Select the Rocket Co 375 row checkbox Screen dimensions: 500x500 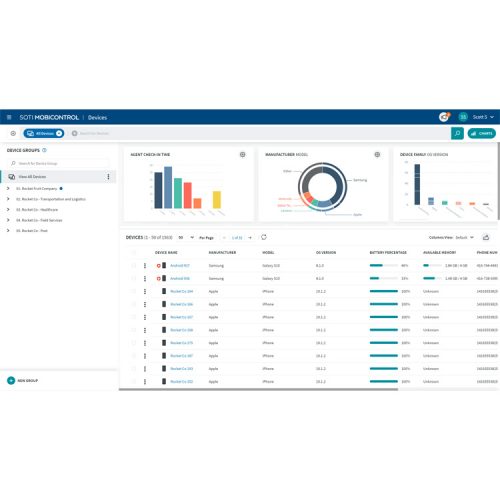point(134,343)
